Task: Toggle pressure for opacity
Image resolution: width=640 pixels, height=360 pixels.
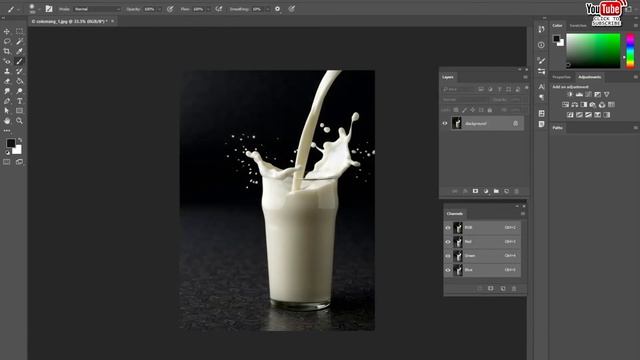Action: [x=170, y=9]
